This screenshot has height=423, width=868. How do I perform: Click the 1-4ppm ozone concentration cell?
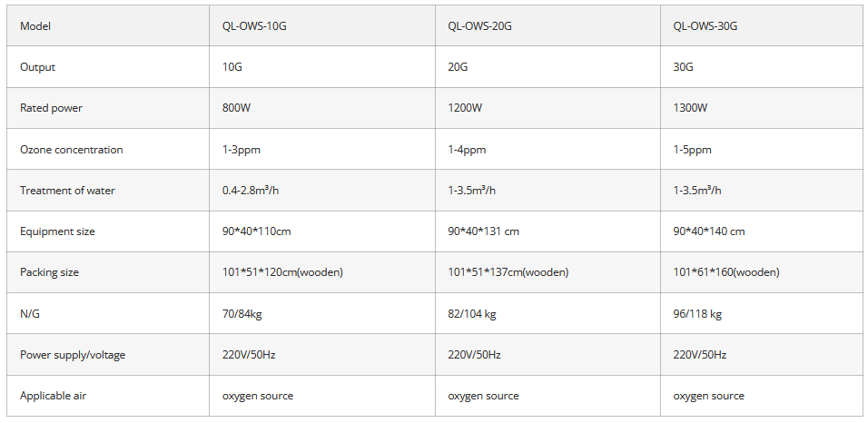click(467, 150)
